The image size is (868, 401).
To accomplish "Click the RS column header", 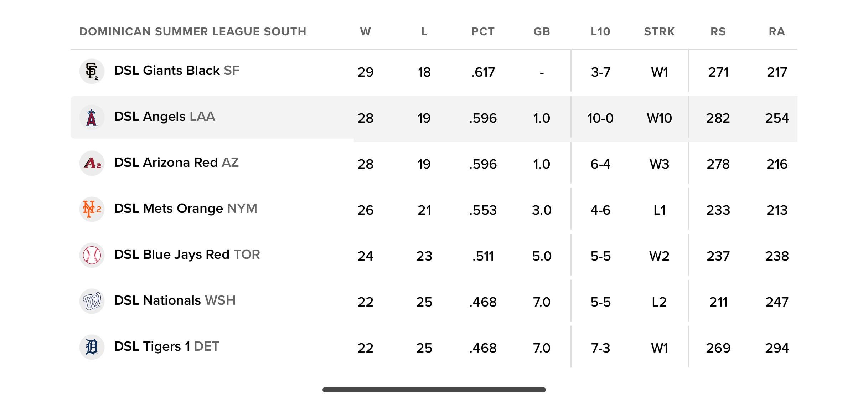I will pos(718,32).
